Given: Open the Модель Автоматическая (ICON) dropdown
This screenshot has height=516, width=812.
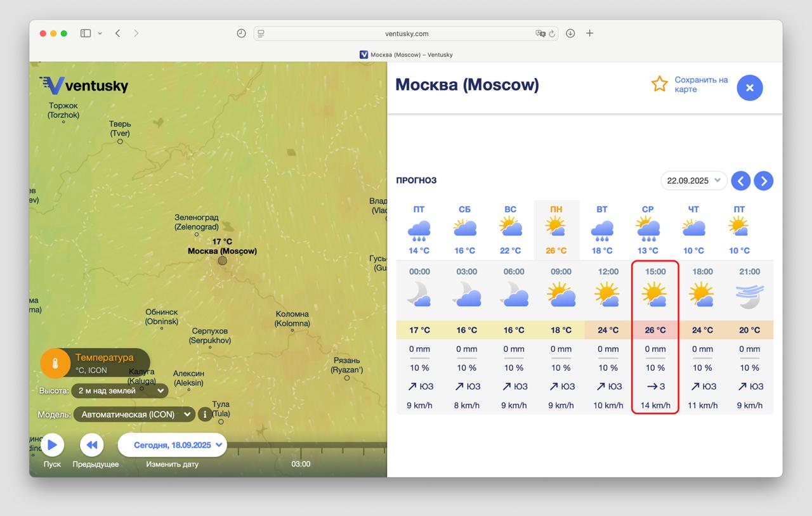Looking at the screenshot, I should click(x=134, y=415).
